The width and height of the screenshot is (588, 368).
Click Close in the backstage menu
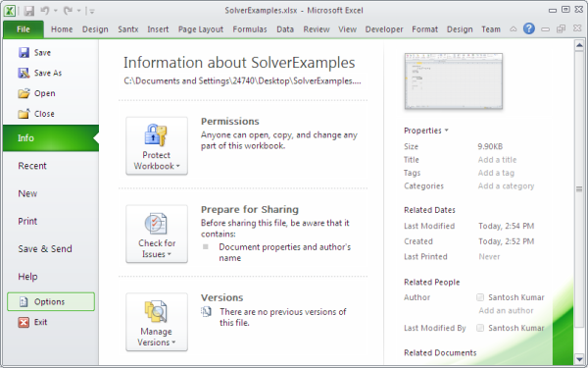36,114
